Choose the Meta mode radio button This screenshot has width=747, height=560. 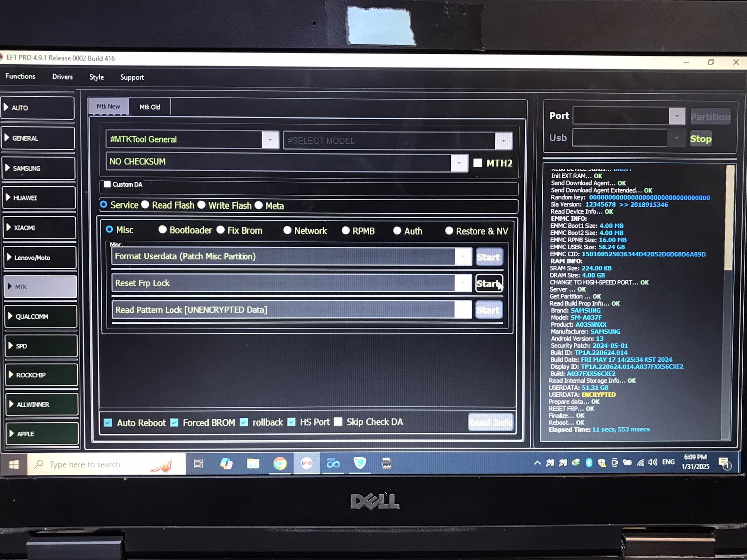click(x=259, y=205)
